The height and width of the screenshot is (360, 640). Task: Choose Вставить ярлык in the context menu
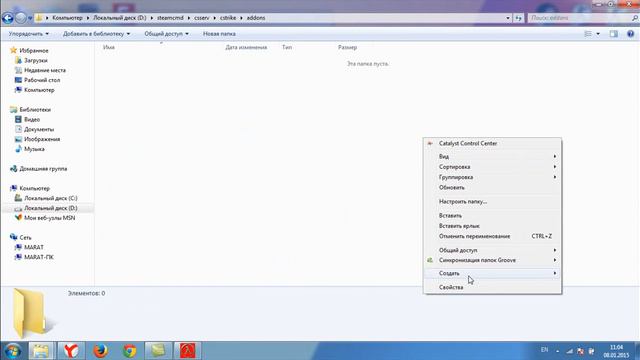(492, 226)
